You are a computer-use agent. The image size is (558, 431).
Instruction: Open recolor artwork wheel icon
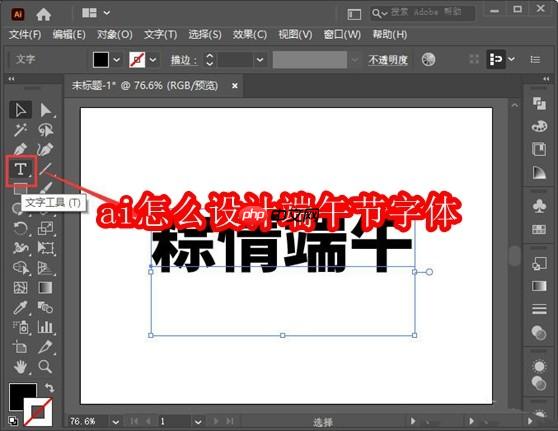(428, 59)
